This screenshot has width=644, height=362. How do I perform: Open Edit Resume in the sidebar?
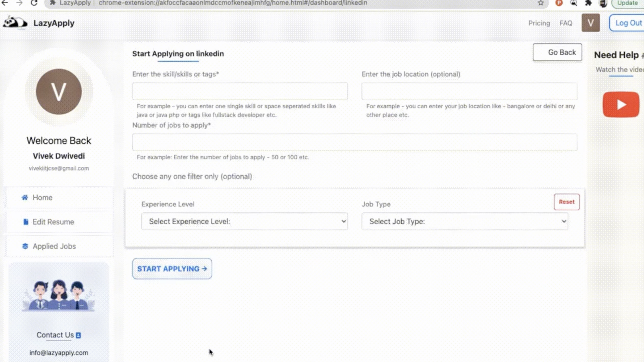[x=59, y=222]
